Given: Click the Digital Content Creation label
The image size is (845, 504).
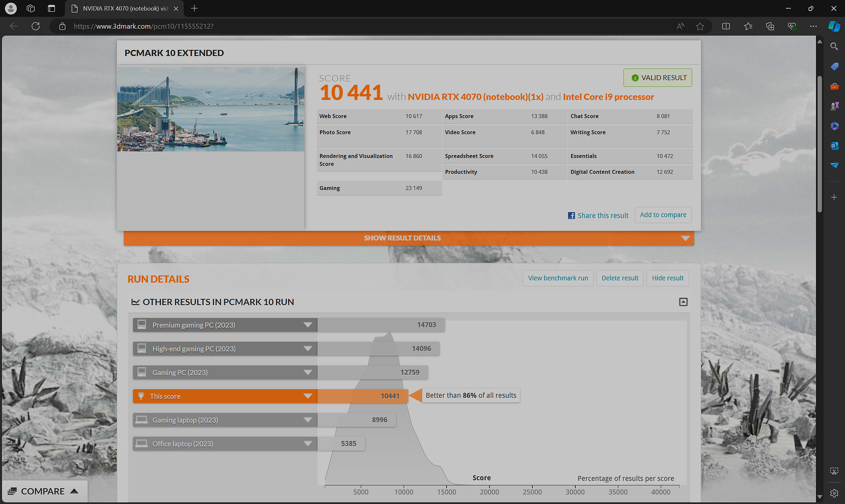Looking at the screenshot, I should 603,172.
